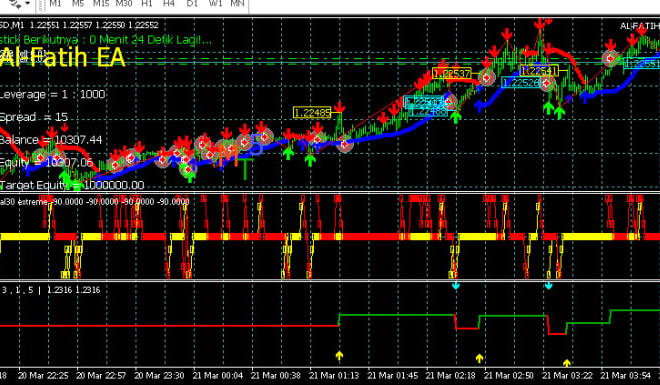The width and height of the screenshot is (660, 385).
Task: Click the 21 Mar 00:38 time axis label
Action: point(276,375)
